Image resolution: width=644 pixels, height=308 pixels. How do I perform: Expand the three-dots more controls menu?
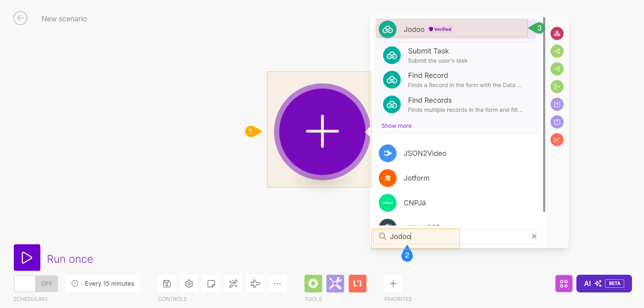click(277, 283)
